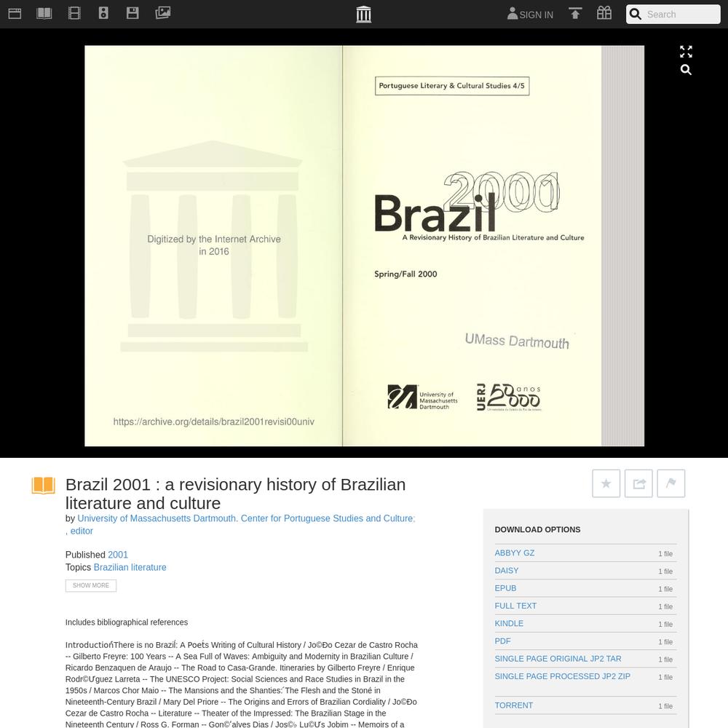This screenshot has height=728, width=728.
Task: Toggle fullscreen view of book reader
Action: click(686, 52)
